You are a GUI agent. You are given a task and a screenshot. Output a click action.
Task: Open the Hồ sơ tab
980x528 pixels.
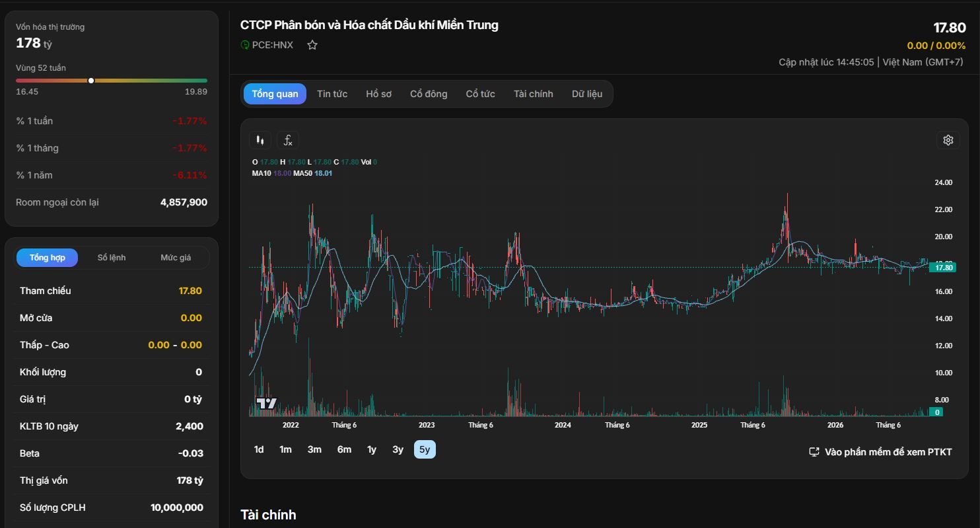tap(379, 94)
